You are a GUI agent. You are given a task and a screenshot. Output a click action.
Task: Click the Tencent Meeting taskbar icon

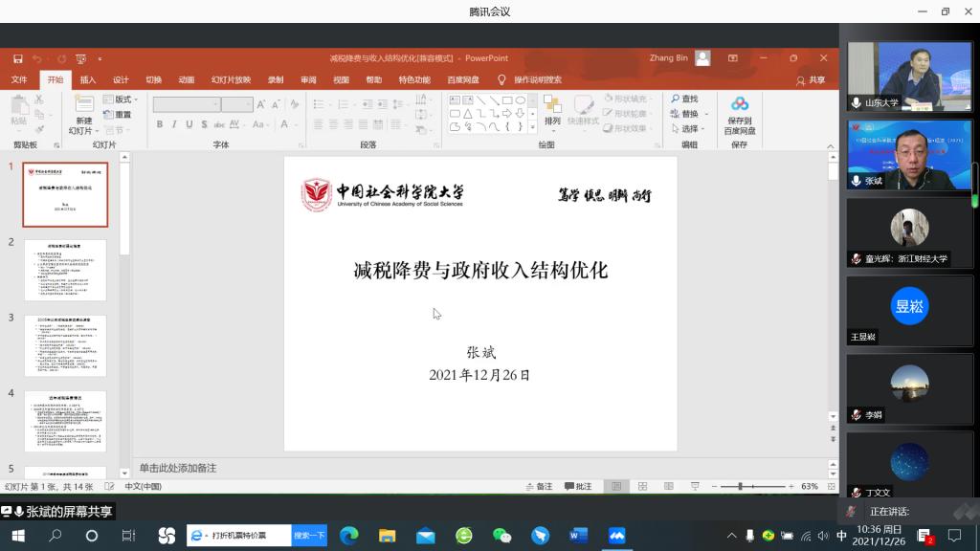coord(617,536)
